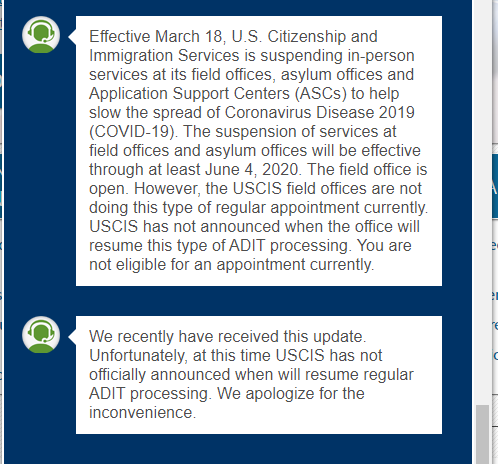Click the 'June 4, 2020' date text
This screenshot has height=464, width=498.
tap(253, 169)
